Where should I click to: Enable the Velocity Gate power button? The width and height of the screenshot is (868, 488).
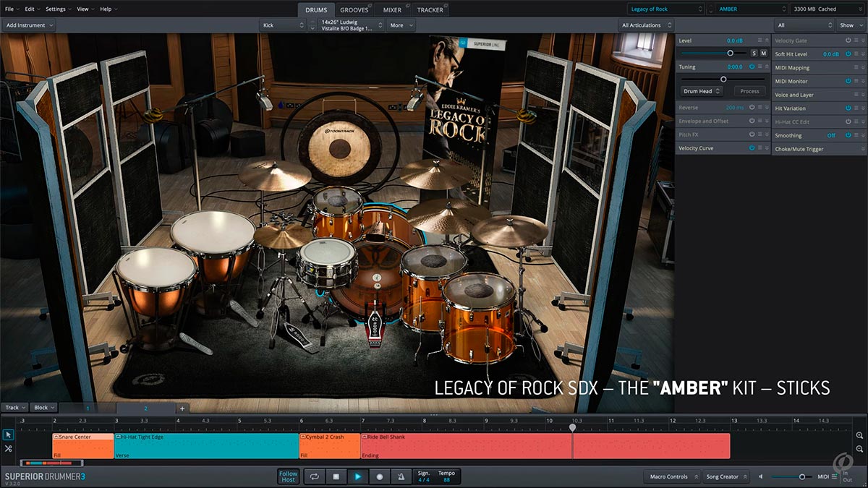848,40
